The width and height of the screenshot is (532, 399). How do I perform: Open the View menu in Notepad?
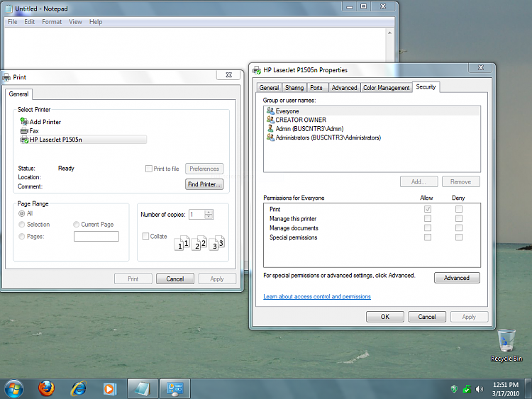[75, 22]
